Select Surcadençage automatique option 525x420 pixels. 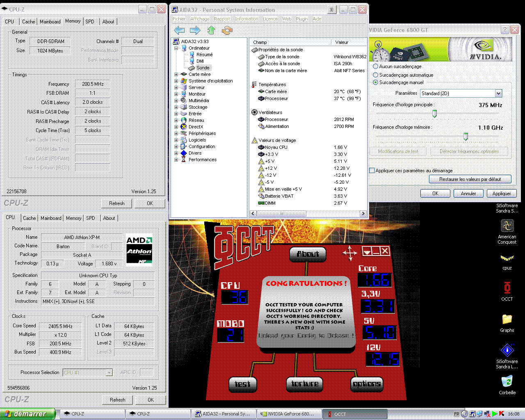click(x=375, y=75)
